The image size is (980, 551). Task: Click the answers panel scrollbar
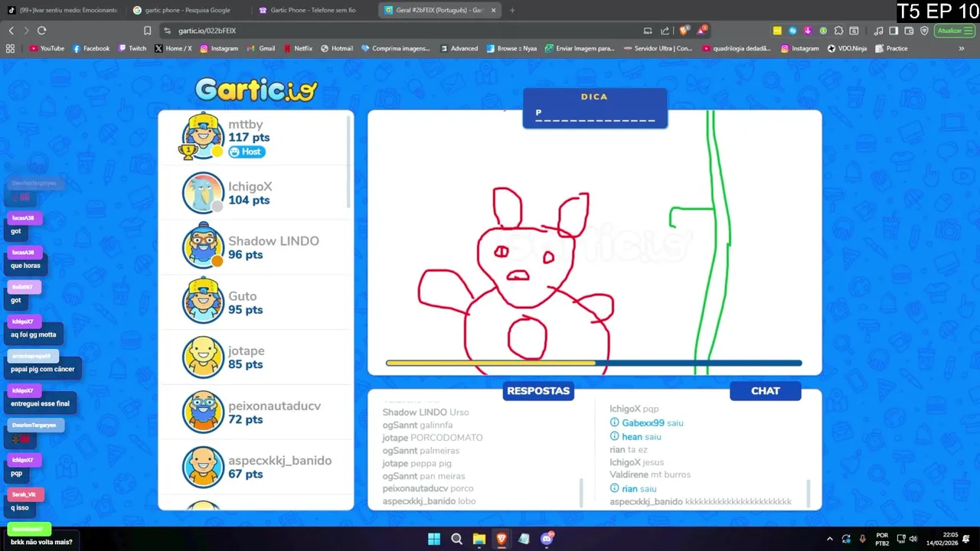point(581,492)
